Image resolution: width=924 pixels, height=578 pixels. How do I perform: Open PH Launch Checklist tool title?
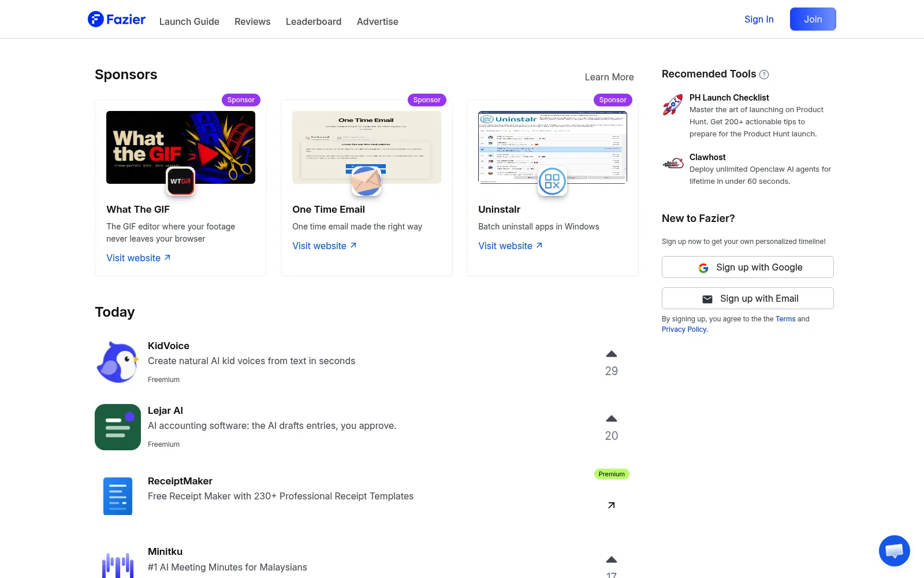pos(729,98)
